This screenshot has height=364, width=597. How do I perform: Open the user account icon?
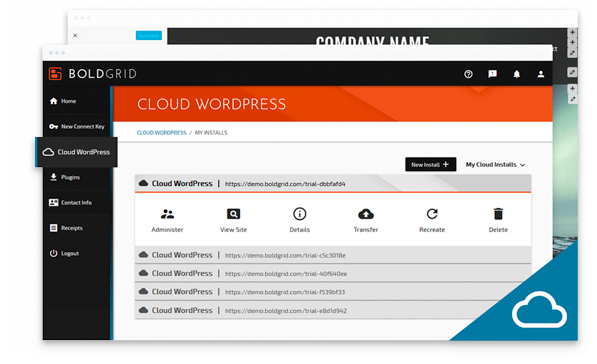coord(541,74)
